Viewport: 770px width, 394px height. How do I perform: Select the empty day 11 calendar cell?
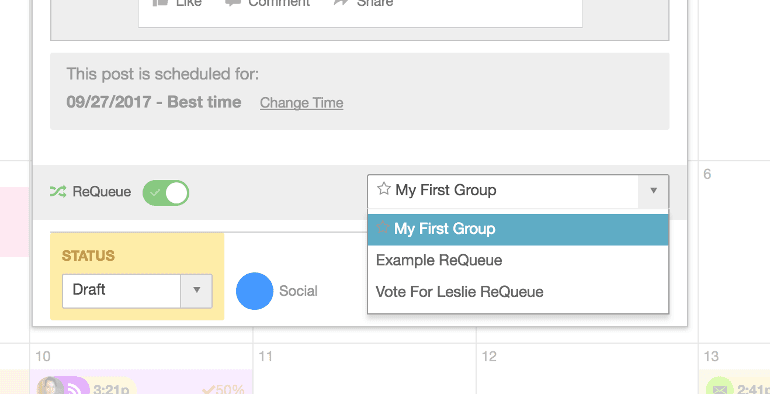pyautogui.click(x=364, y=369)
